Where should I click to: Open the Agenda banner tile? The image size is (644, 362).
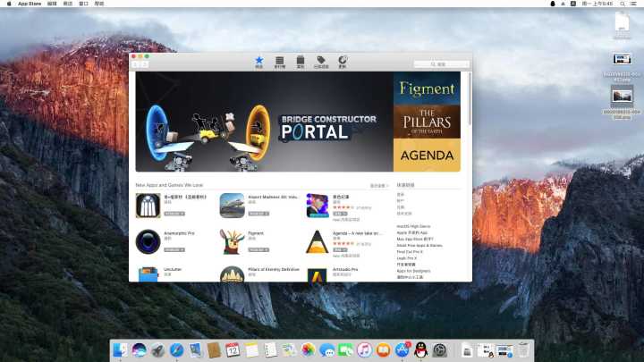[427, 156]
